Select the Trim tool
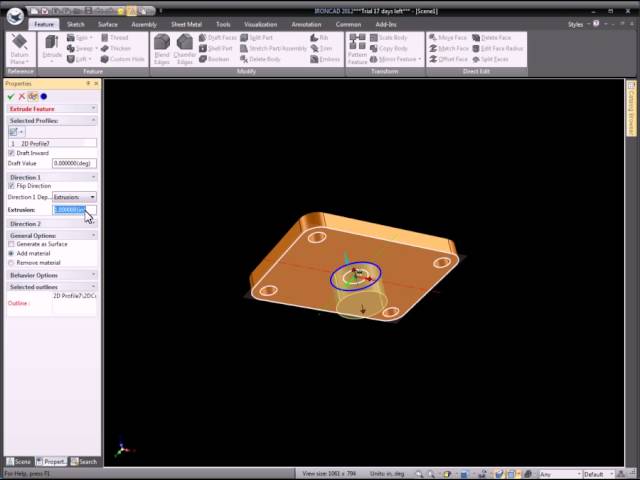The height and width of the screenshot is (480, 640). (x=321, y=48)
